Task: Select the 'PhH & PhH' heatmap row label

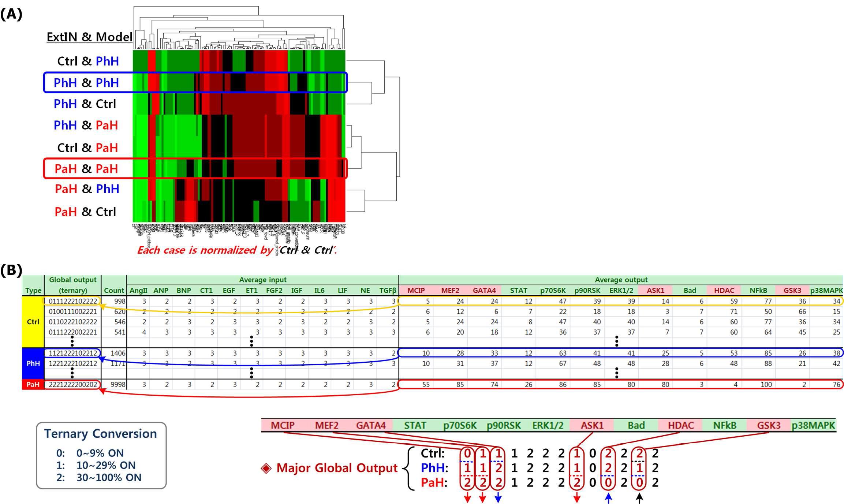Action: click(x=86, y=82)
